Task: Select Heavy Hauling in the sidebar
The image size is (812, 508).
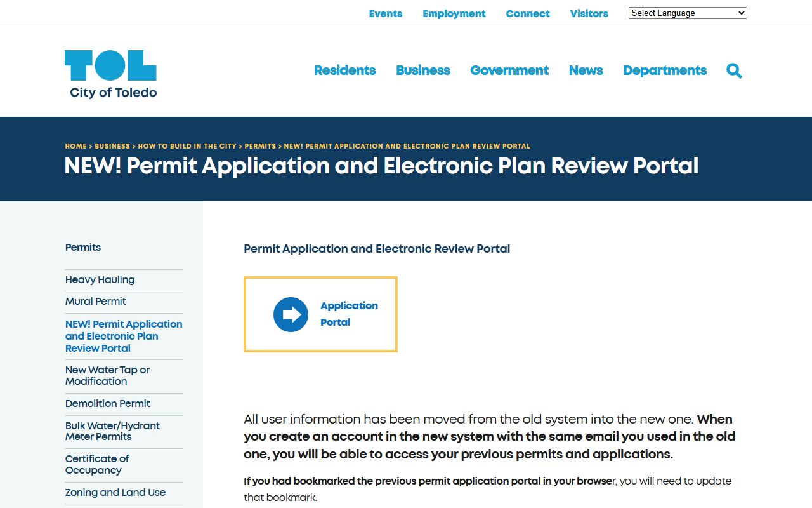Action: pyautogui.click(x=100, y=280)
